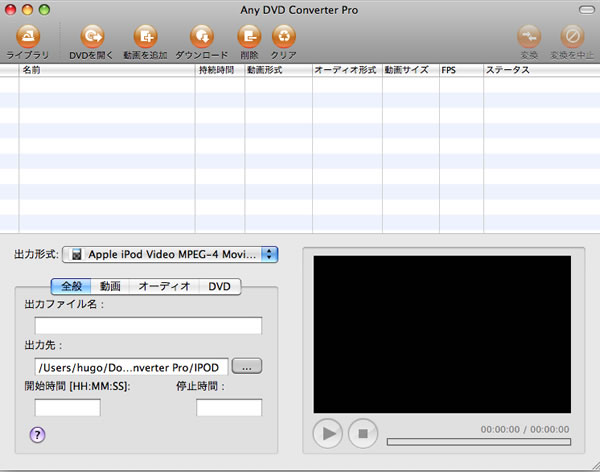This screenshot has width=600, height=472.
Task: Click the 変換を中止 (Stop conversion) icon
Action: click(572, 37)
